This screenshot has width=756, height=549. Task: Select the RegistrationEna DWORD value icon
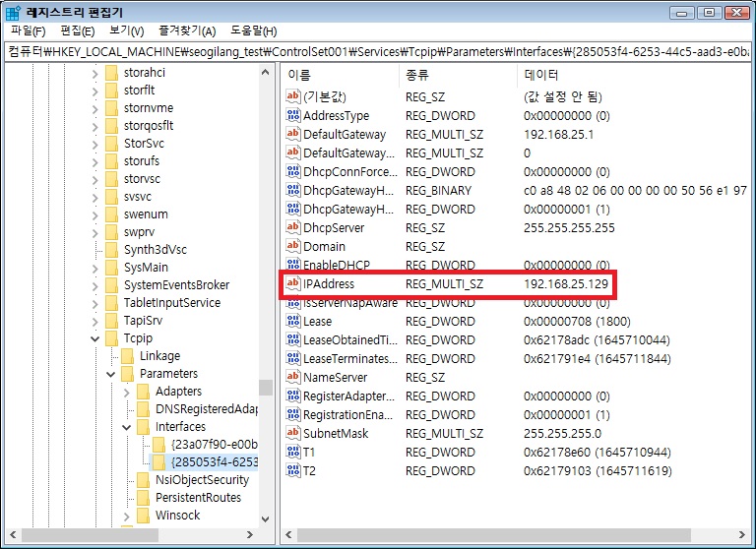tap(292, 414)
